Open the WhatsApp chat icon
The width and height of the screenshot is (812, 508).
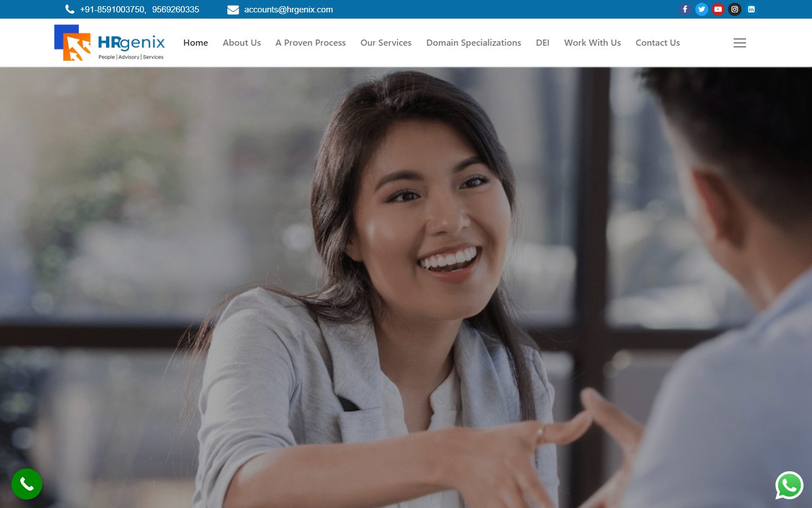click(789, 485)
